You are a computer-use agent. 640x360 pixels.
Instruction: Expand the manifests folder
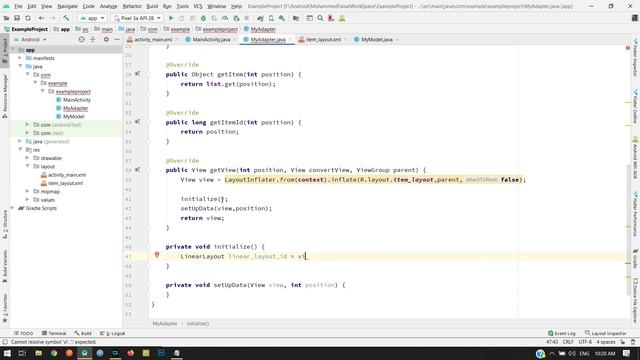pyautogui.click(x=20, y=58)
